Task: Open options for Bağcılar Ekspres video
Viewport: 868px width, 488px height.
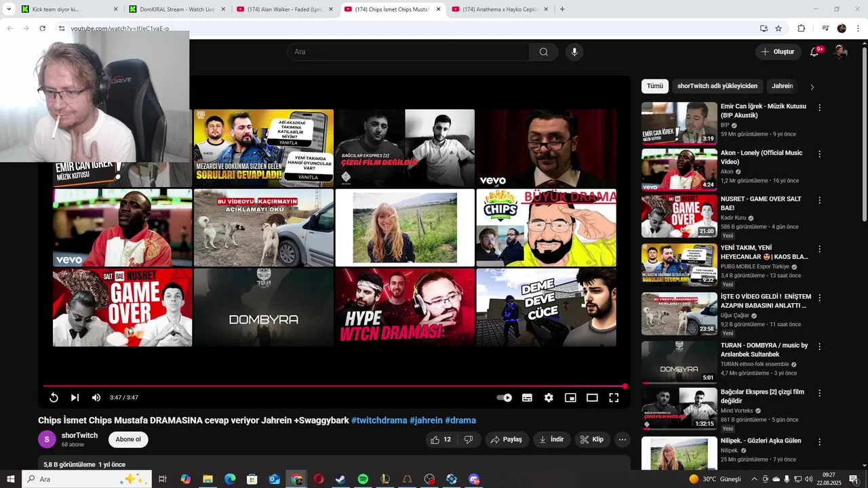Action: (x=819, y=393)
